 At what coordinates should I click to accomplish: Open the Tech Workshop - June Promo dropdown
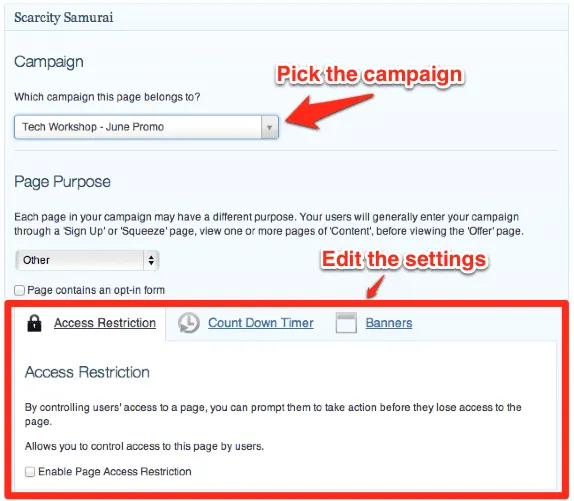146,127
